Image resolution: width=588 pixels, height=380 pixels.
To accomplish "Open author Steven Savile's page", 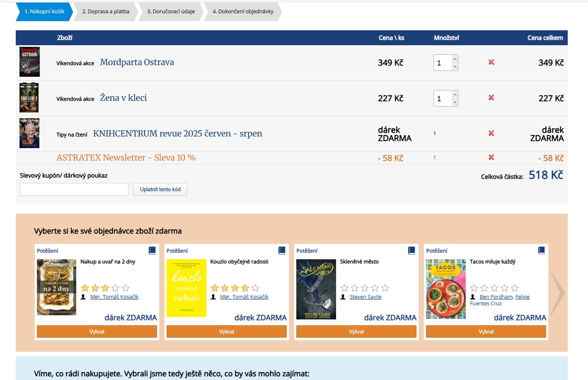I will click(365, 297).
